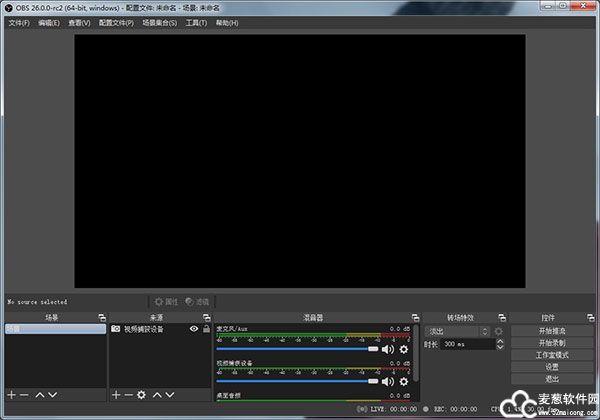
Task: Mute the 视频捕获设备 audio speaker icon
Action: coord(388,381)
